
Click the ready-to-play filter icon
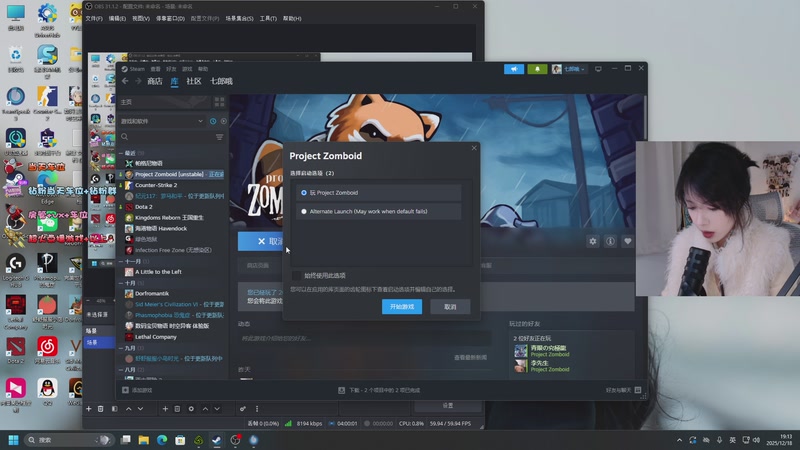tap(223, 121)
